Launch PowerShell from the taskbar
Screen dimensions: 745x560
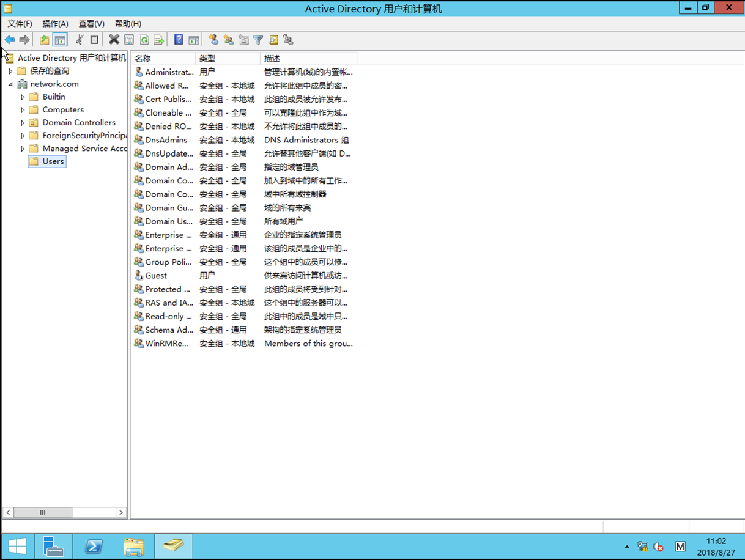(94, 546)
